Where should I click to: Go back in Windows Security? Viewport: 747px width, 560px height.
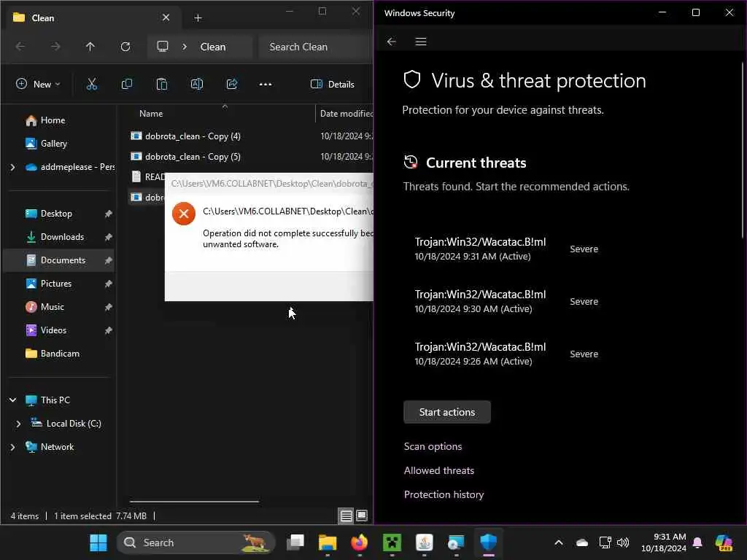point(392,42)
